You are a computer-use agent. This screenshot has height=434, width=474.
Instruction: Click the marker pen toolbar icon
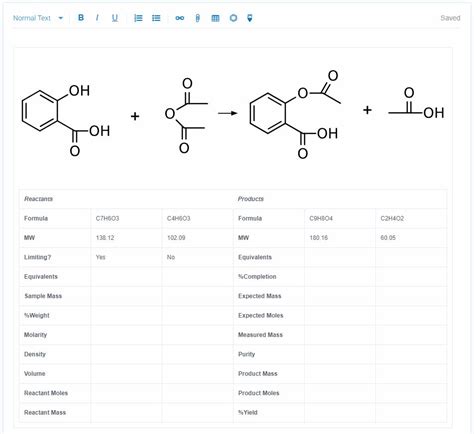click(x=250, y=18)
